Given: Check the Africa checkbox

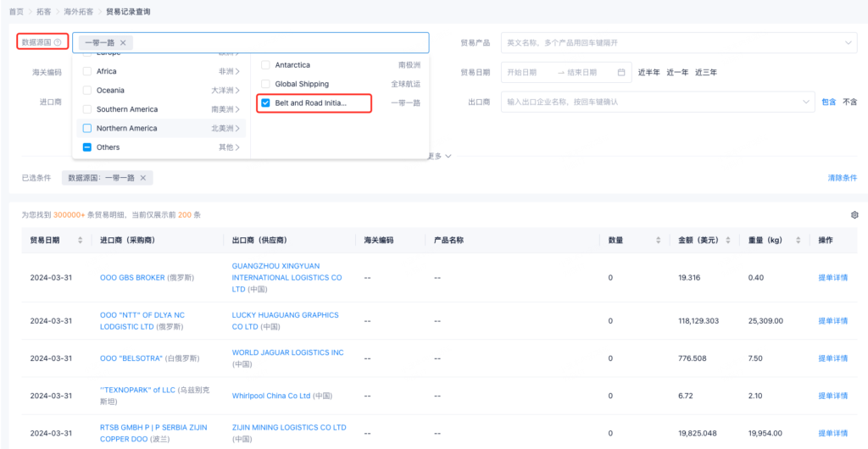Looking at the screenshot, I should tap(87, 71).
